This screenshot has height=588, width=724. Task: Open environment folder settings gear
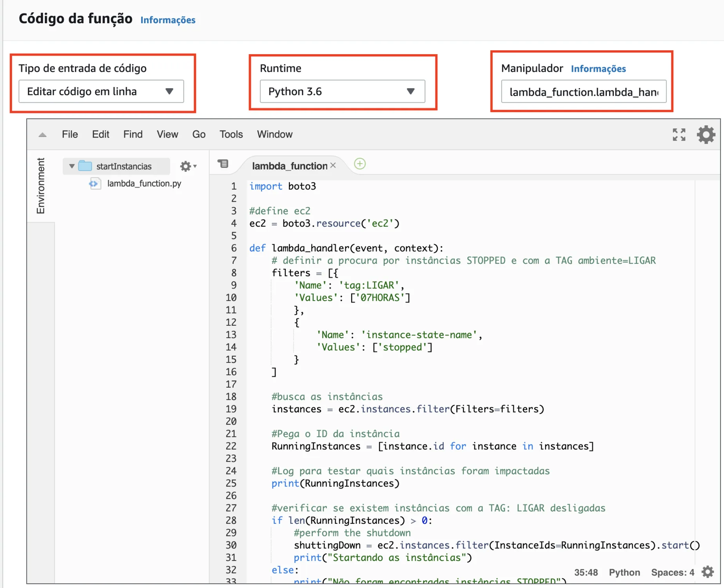[188, 166]
